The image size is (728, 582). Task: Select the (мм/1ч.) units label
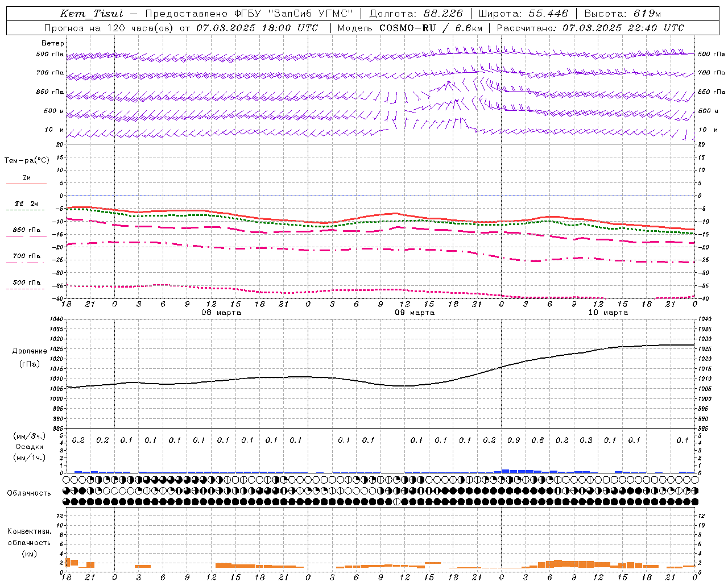click(x=30, y=458)
